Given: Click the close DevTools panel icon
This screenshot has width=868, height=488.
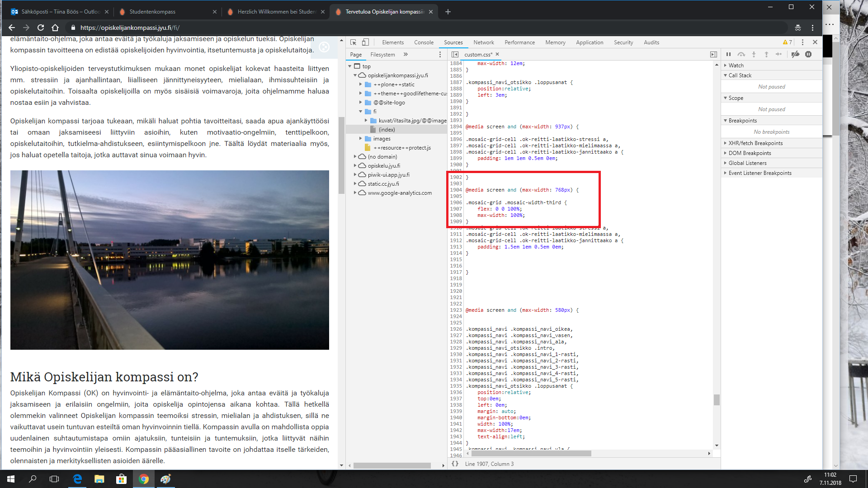Looking at the screenshot, I should (x=815, y=42).
